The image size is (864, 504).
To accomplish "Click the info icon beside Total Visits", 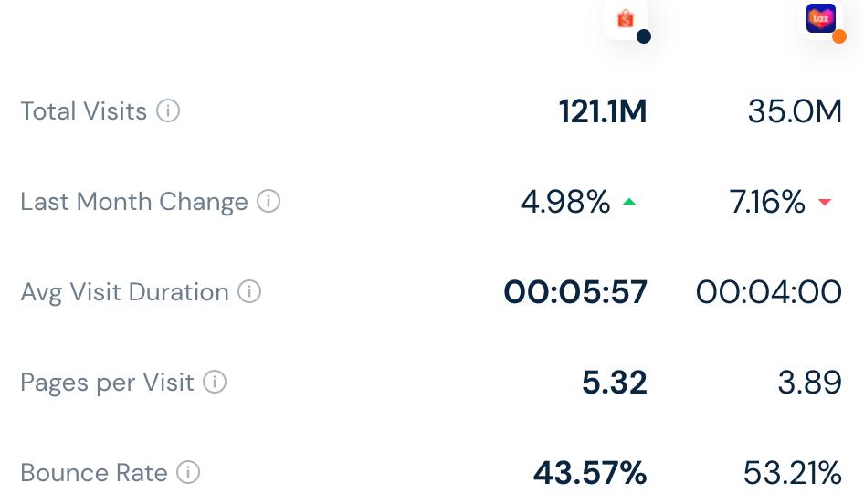I will 168,111.
